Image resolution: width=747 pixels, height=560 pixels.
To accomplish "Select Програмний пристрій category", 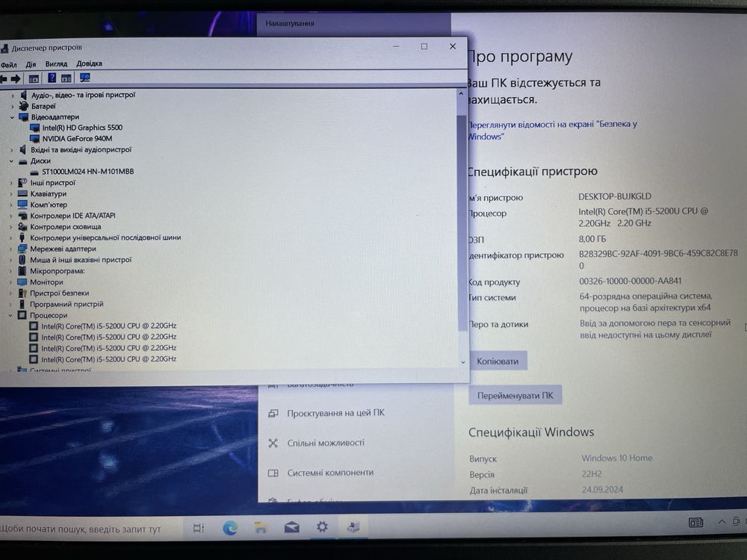I will pos(66,304).
